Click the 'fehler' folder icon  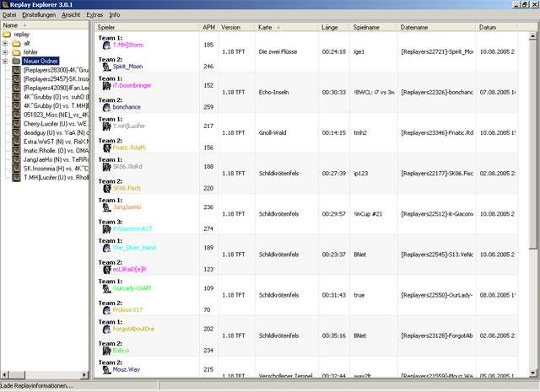click(16, 52)
